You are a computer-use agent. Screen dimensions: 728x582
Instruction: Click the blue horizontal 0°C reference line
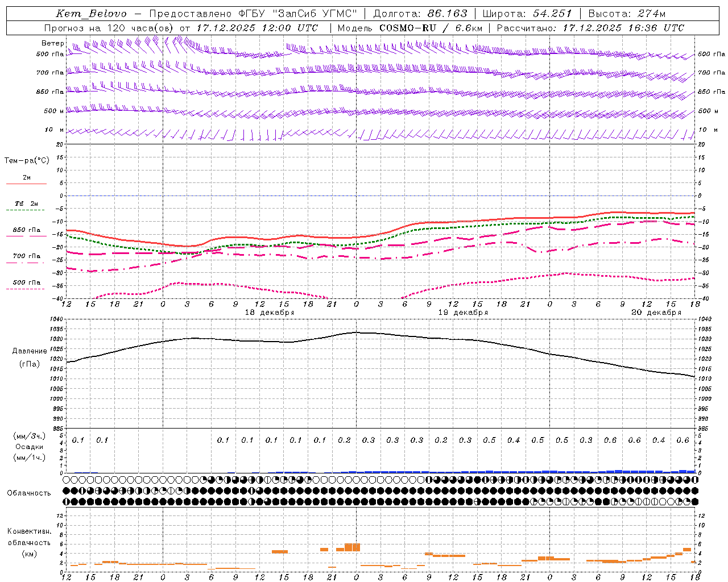380,196
